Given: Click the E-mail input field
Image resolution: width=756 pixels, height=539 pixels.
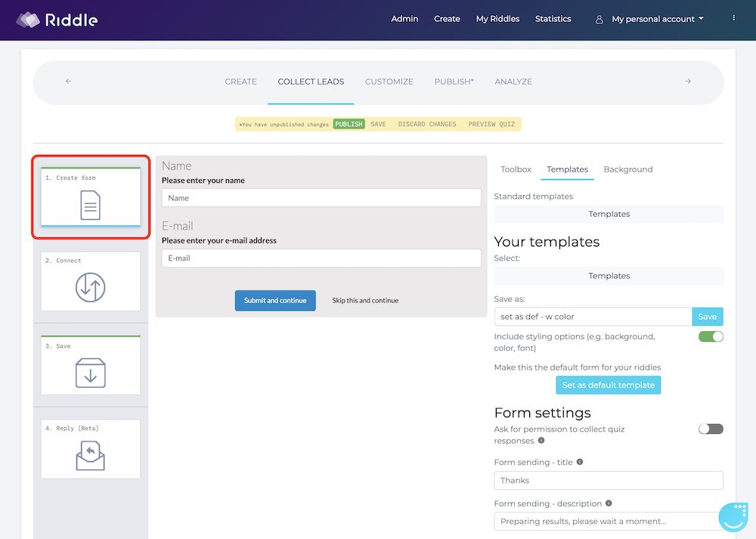Looking at the screenshot, I should [321, 259].
